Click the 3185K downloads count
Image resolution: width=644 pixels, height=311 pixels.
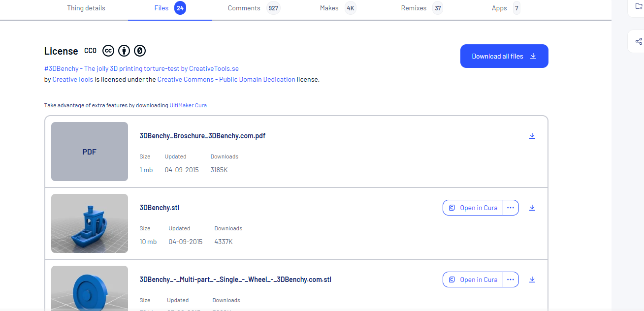pyautogui.click(x=219, y=170)
